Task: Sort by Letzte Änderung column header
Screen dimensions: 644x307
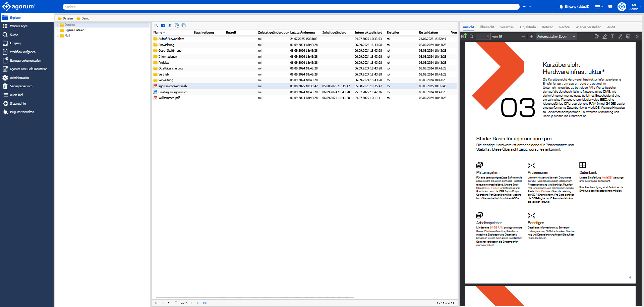Action: click(305, 33)
